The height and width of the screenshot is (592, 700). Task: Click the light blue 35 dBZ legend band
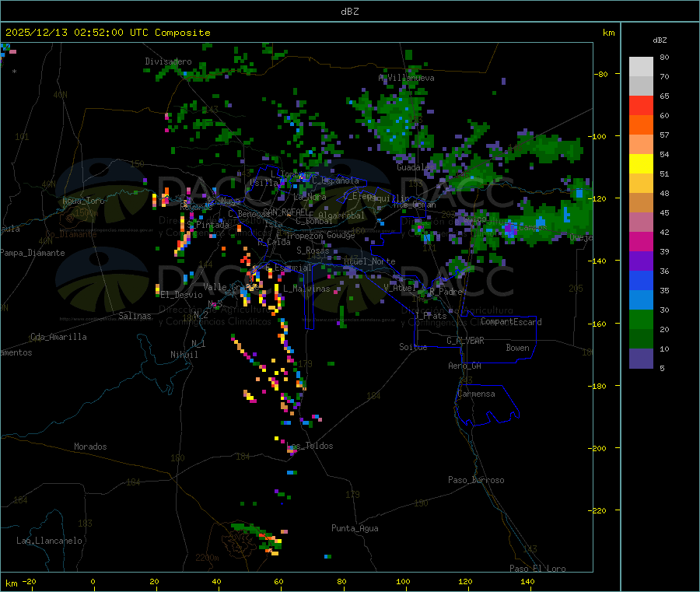[641, 300]
